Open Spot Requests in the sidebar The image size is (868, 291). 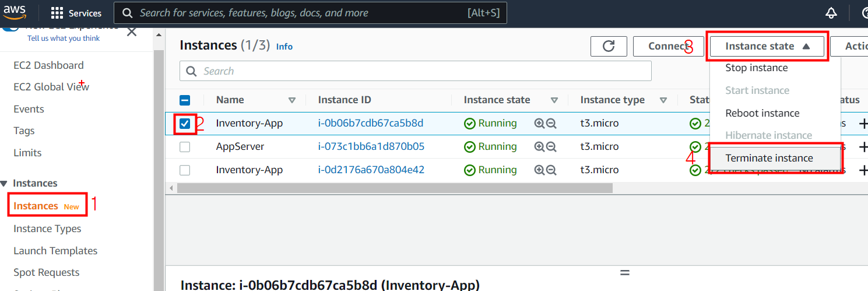click(46, 272)
